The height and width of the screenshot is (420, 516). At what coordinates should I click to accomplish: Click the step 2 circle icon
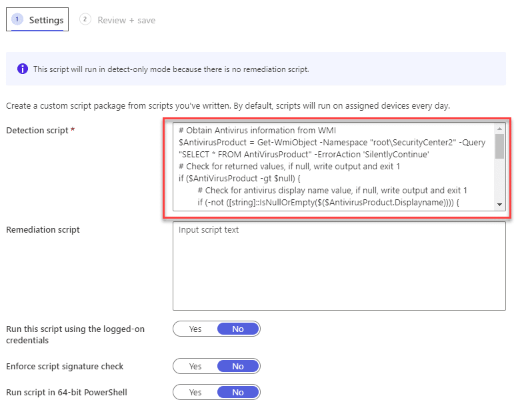tap(85, 19)
